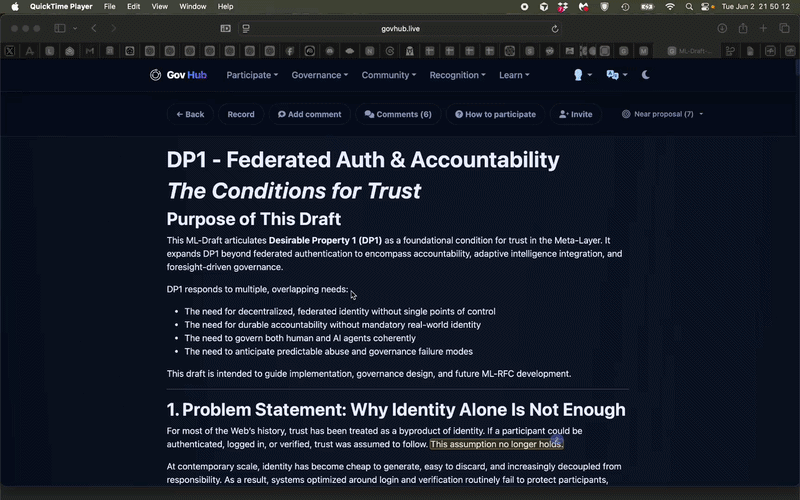Go back with Safari's back arrow
800x500 pixels.
94,29
